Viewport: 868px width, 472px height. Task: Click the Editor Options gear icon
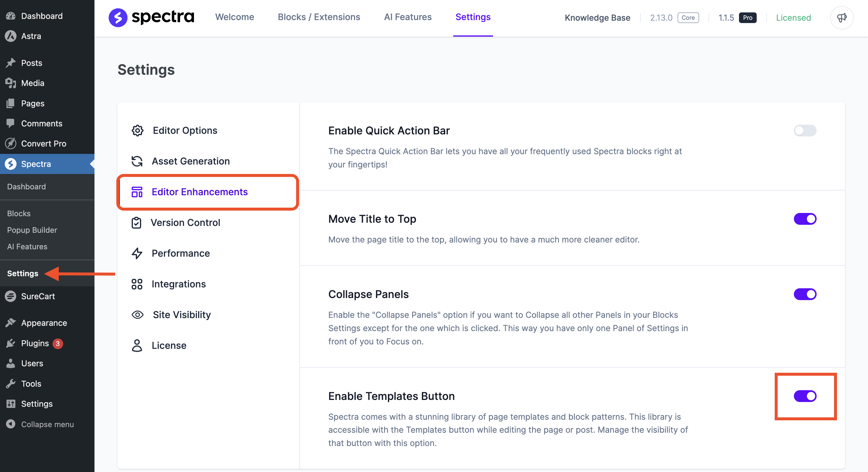[137, 131]
